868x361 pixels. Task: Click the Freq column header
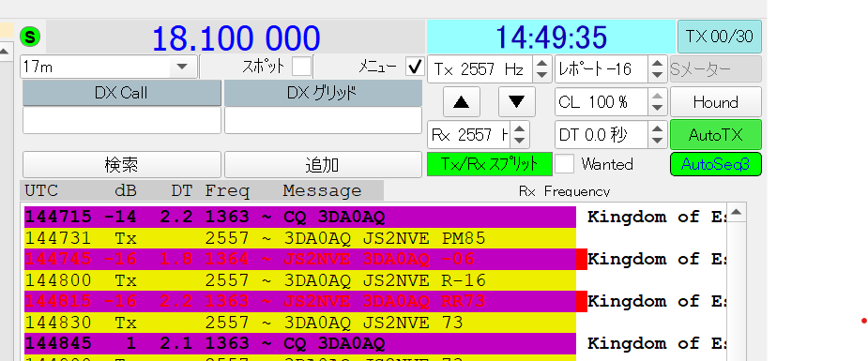(x=227, y=190)
